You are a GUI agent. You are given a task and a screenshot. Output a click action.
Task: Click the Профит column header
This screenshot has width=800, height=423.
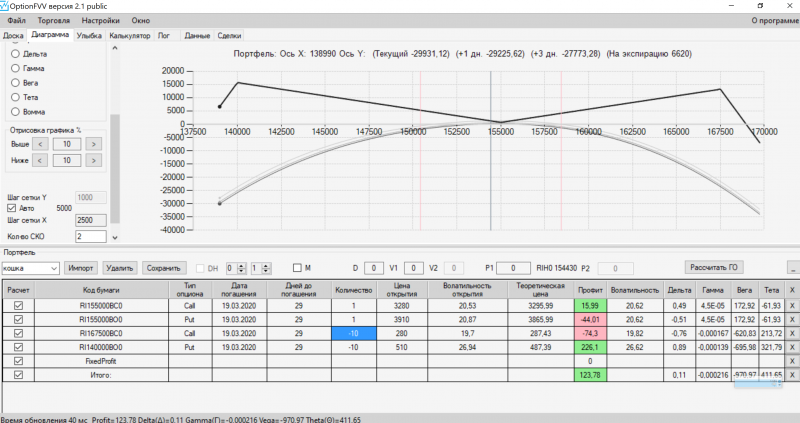(x=590, y=290)
